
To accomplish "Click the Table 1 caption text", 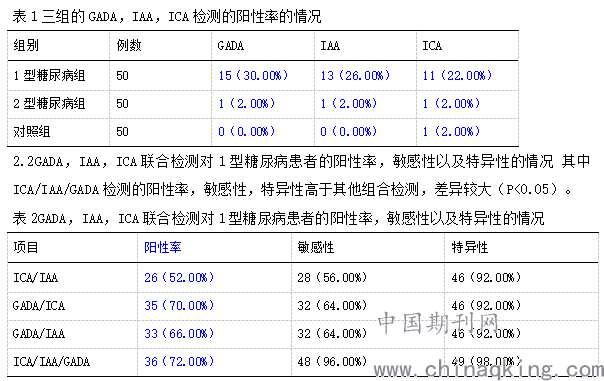I will pyautogui.click(x=167, y=17).
